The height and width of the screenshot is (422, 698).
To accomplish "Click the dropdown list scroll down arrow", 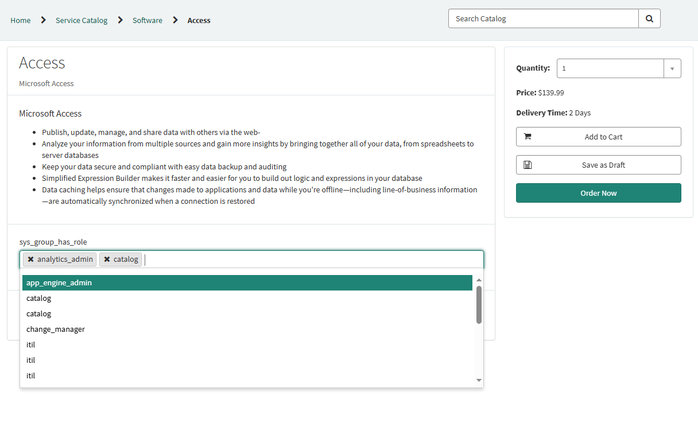I will coord(479,380).
